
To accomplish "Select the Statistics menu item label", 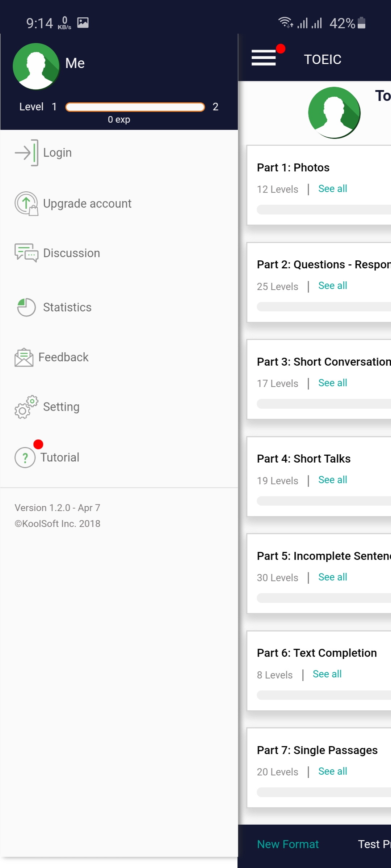I will click(67, 307).
